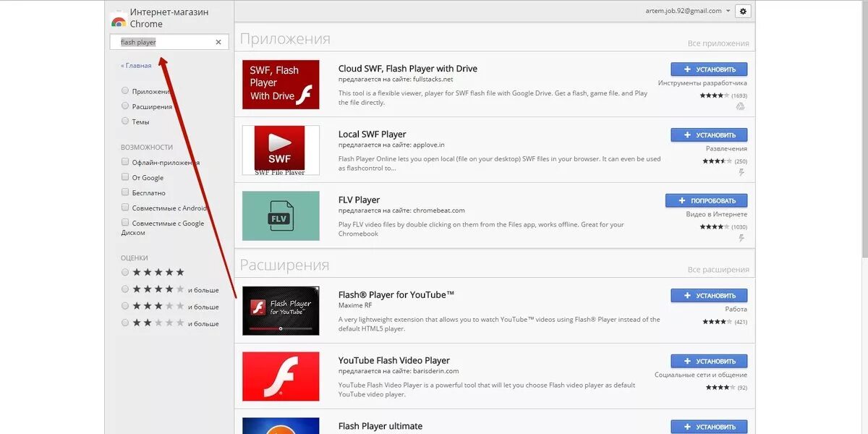
Task: Open the settings gear menu
Action: pyautogui.click(x=743, y=11)
